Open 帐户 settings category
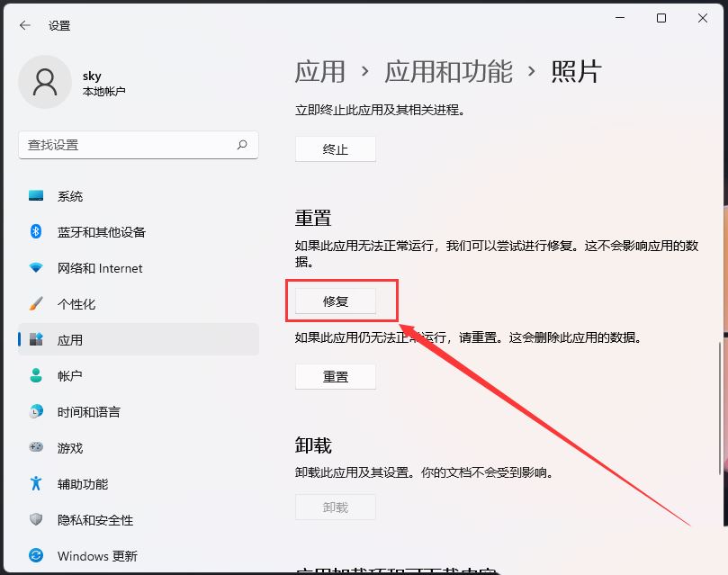The height and width of the screenshot is (575, 728). coord(139,375)
